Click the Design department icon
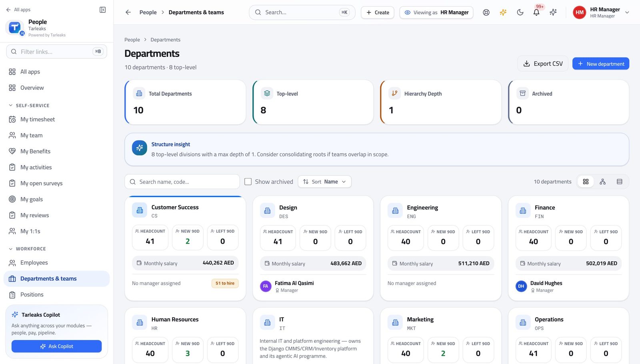Screen dimensions: 640x364 coord(267,211)
